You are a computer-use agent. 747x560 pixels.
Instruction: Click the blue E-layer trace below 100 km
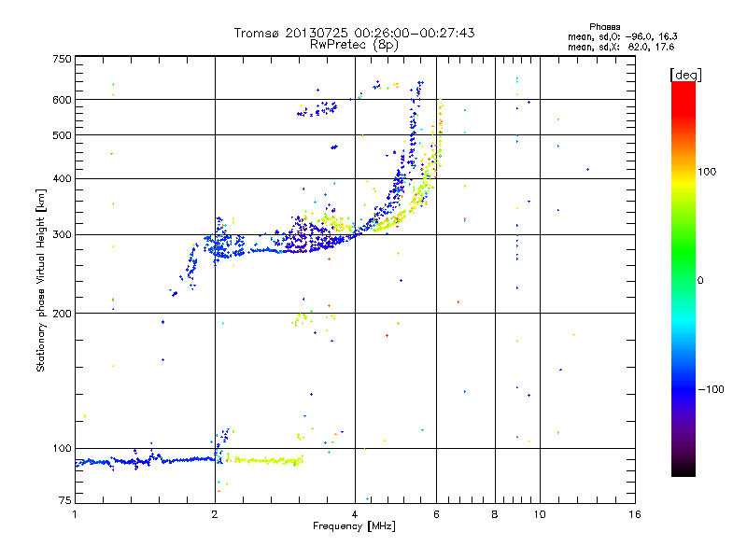click(x=146, y=461)
